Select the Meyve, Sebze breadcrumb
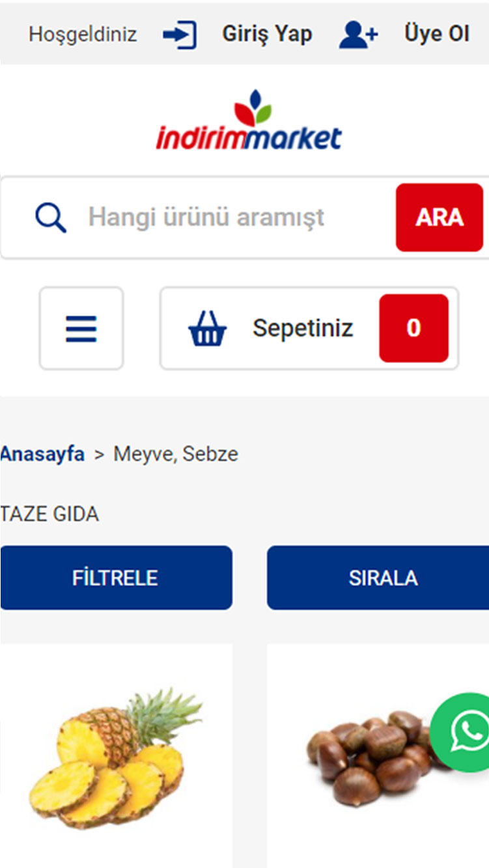Screen dimensions: 489x868 click(176, 454)
